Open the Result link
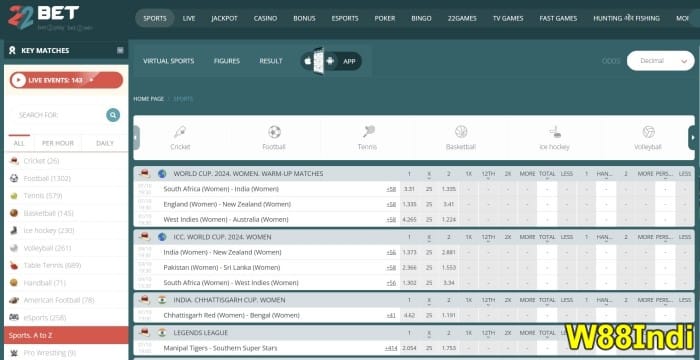 pos(271,61)
